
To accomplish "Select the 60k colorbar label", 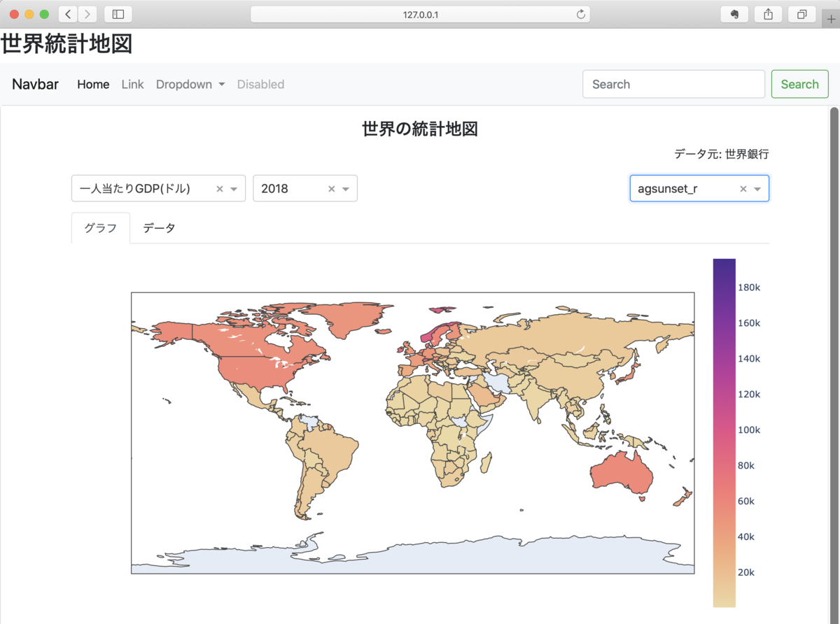I will pos(745,501).
